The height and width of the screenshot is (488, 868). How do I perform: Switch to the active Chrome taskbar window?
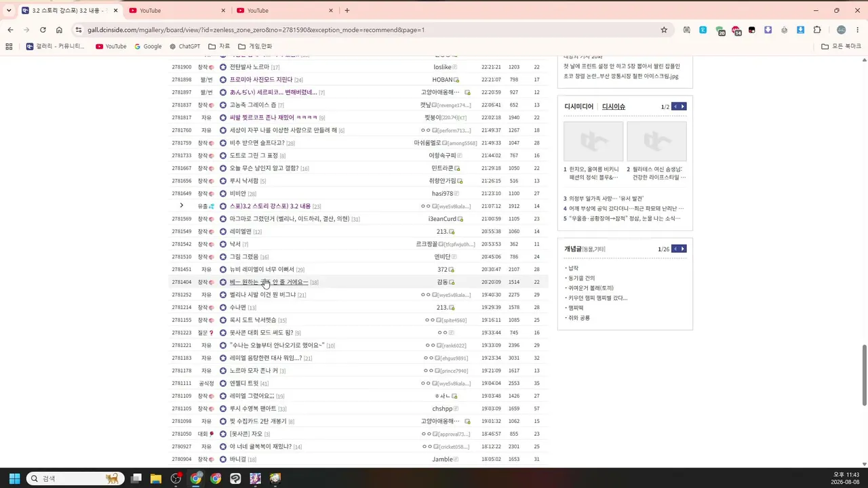click(x=196, y=479)
